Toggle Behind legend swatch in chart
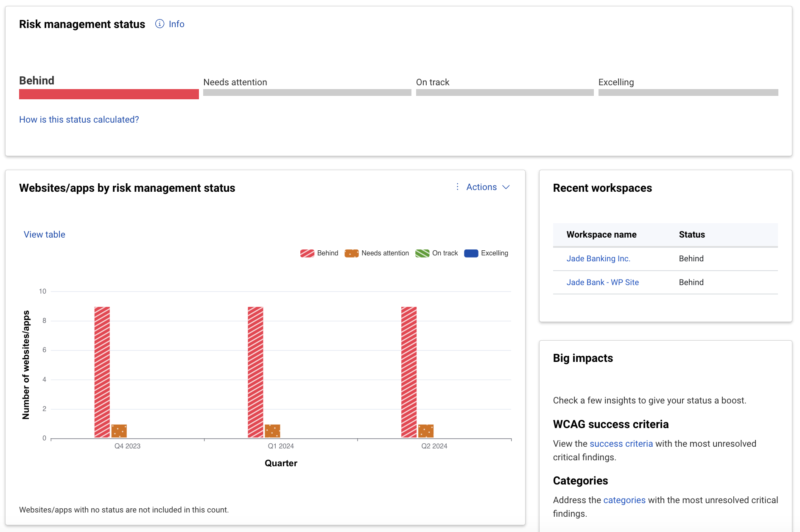This screenshot has height=532, width=800. click(x=307, y=253)
